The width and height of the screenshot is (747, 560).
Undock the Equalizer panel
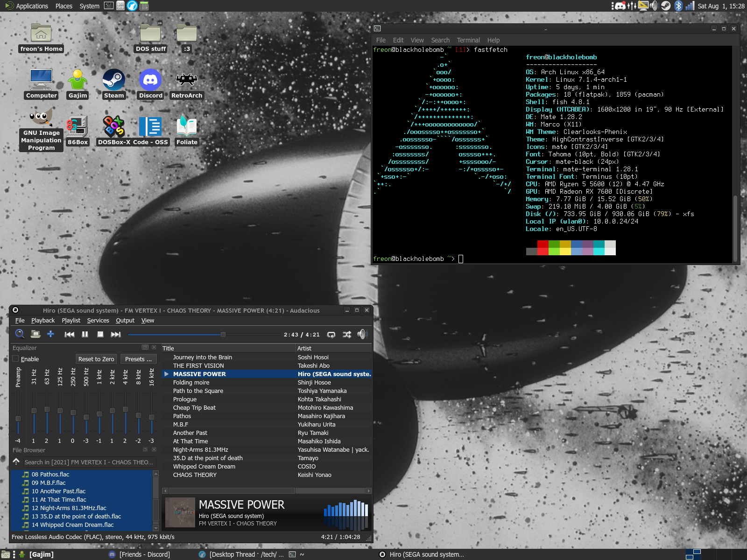pos(145,347)
